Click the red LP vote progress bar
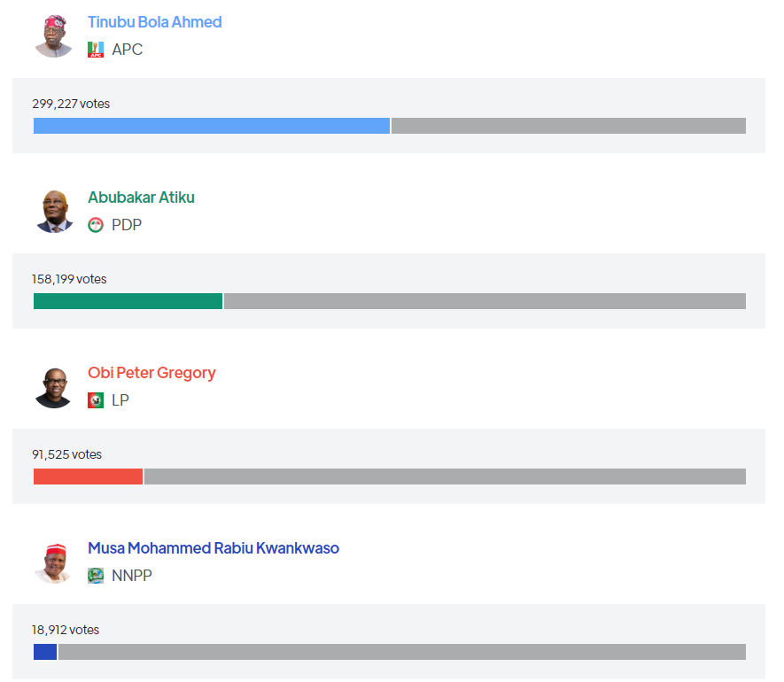 pos(88,477)
